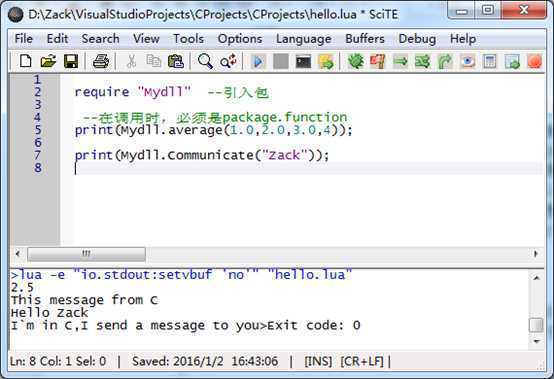The height and width of the screenshot is (379, 554).
Task: Click the editor scrollbar right arrow
Action: pyautogui.click(x=536, y=254)
